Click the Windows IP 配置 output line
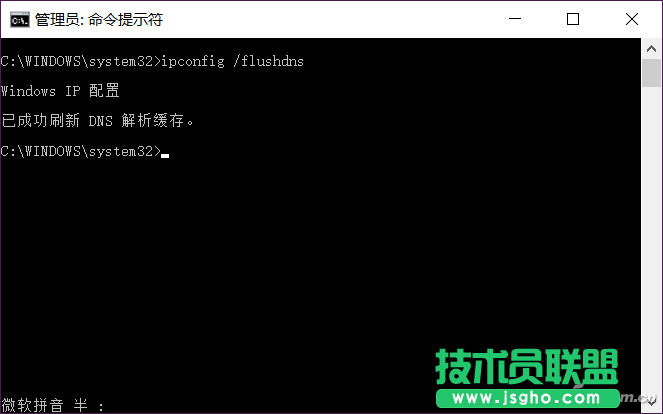 click(x=60, y=91)
